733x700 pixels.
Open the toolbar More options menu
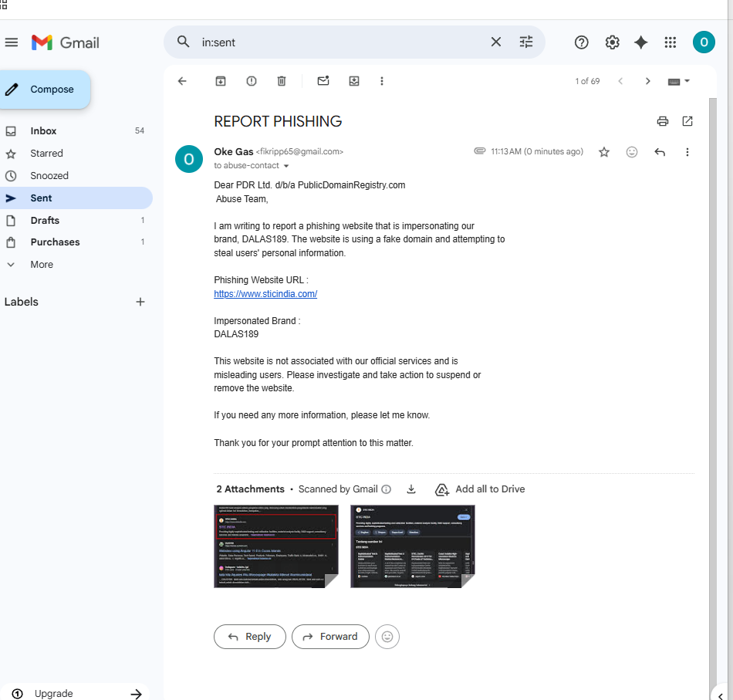coord(382,81)
